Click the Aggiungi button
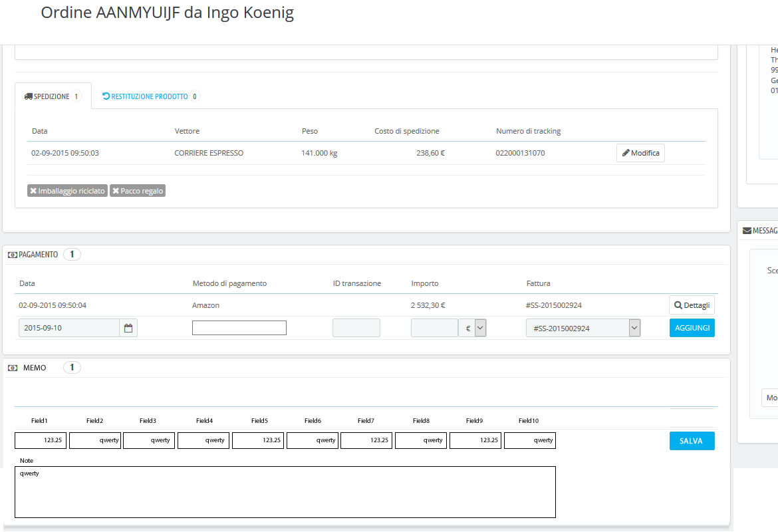Viewport: 778px width, 532px height. pos(692,328)
